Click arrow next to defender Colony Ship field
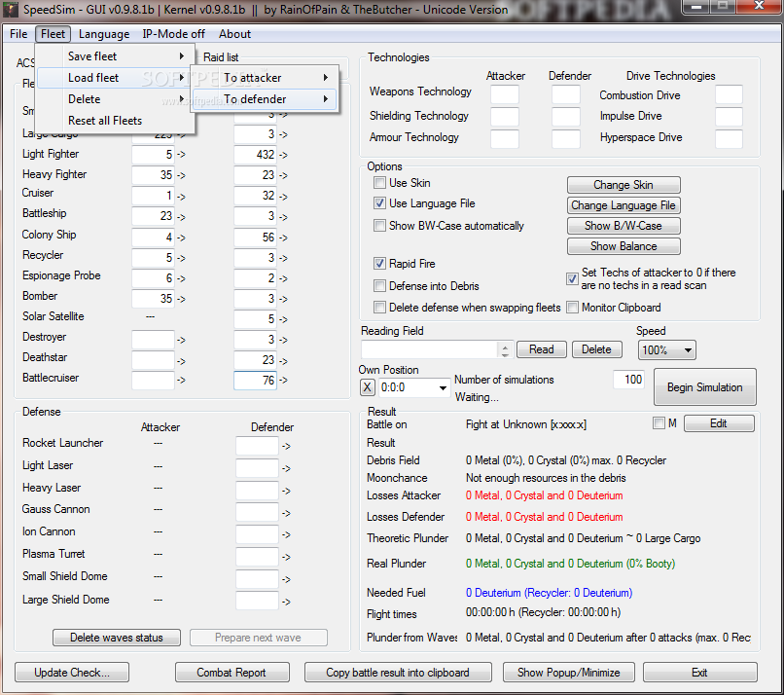 coord(283,238)
